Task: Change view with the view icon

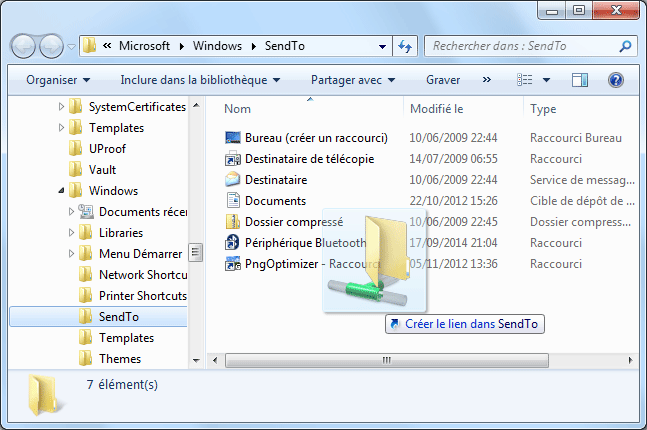Action: tap(524, 80)
